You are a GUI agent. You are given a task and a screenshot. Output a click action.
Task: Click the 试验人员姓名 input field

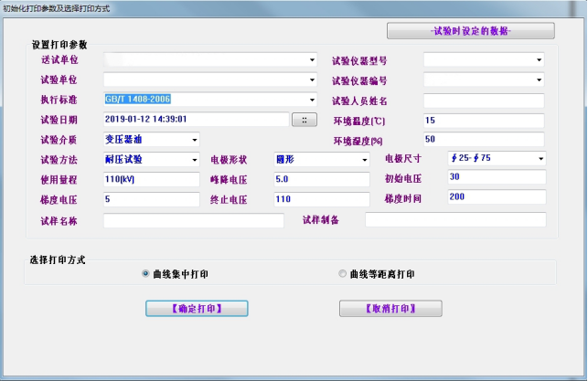484,101
